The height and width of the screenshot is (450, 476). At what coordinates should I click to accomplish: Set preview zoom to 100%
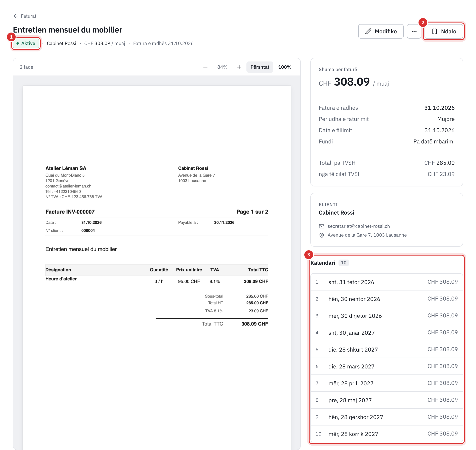pyautogui.click(x=284, y=67)
